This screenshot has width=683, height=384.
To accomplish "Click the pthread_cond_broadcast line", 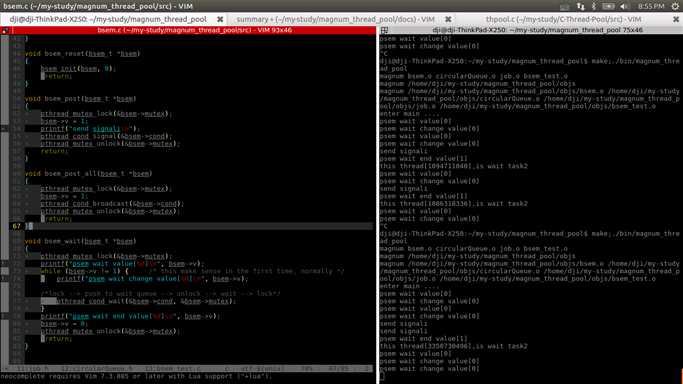I will coord(112,204).
